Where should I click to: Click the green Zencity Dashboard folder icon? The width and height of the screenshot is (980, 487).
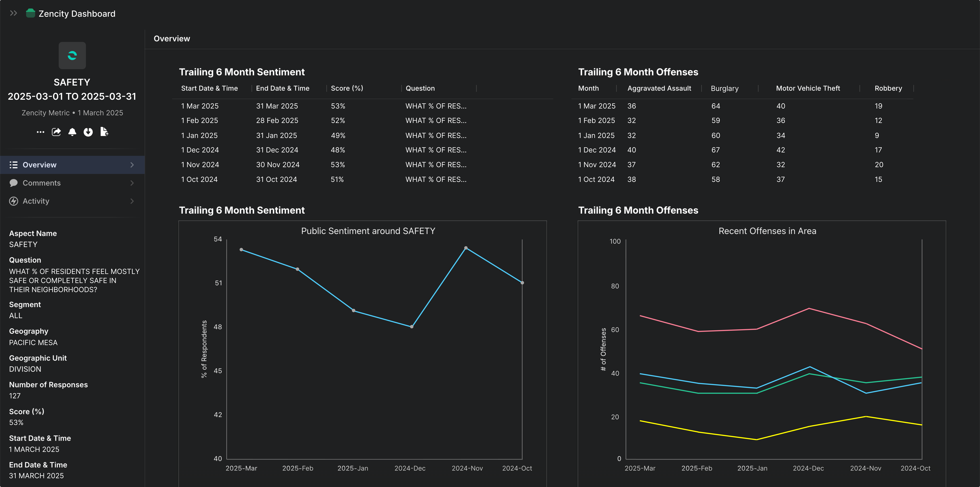click(x=30, y=13)
